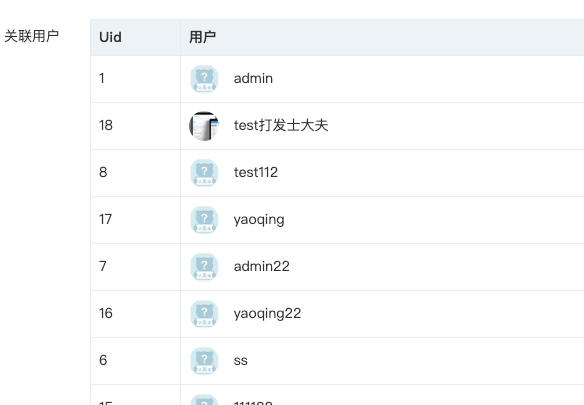Click the yaoqing user avatar icon
The image size is (584, 405).
pyautogui.click(x=204, y=219)
